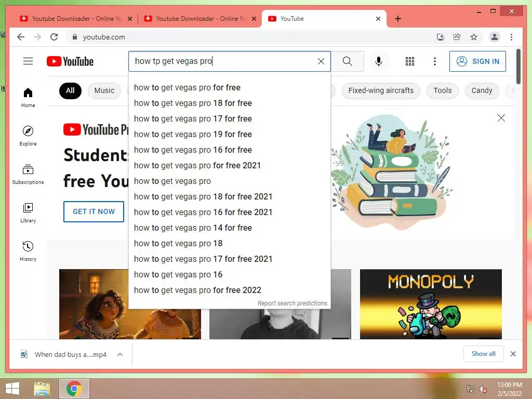This screenshot has width=532, height=399.
Task: Open YouTube settings three-dot menu
Action: pyautogui.click(x=435, y=61)
